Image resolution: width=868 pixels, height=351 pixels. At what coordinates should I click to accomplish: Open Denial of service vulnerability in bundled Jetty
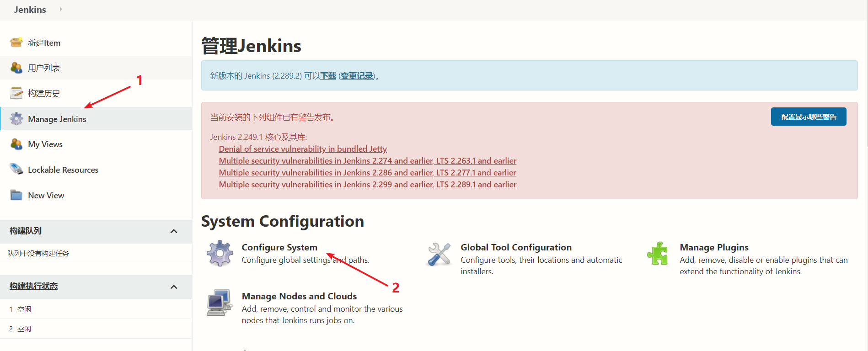pyautogui.click(x=303, y=149)
